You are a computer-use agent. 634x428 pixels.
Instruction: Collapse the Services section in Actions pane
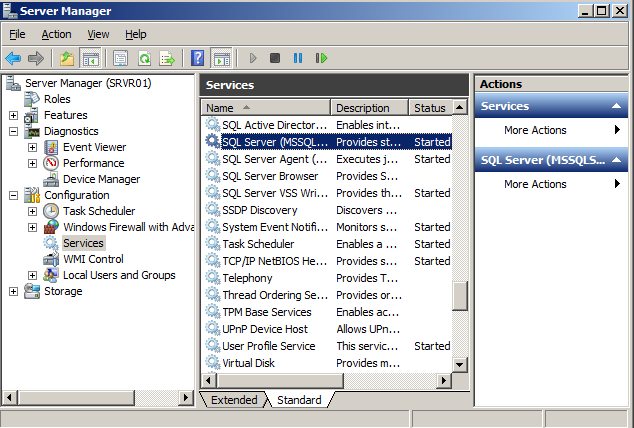click(x=616, y=106)
